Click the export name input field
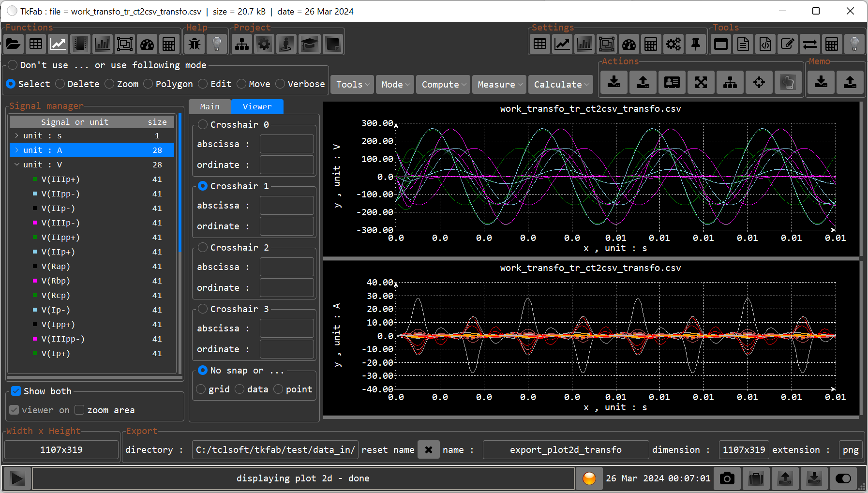Image resolution: width=868 pixels, height=493 pixels. point(566,449)
